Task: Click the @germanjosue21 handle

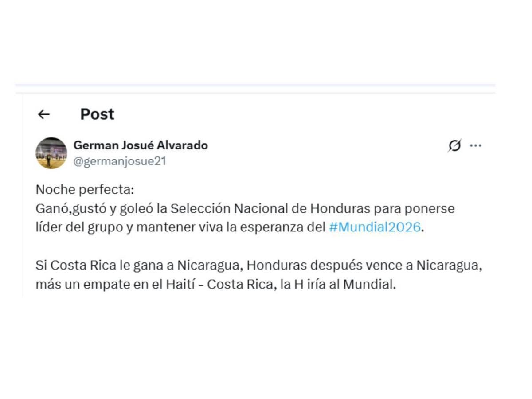Action: [120, 161]
